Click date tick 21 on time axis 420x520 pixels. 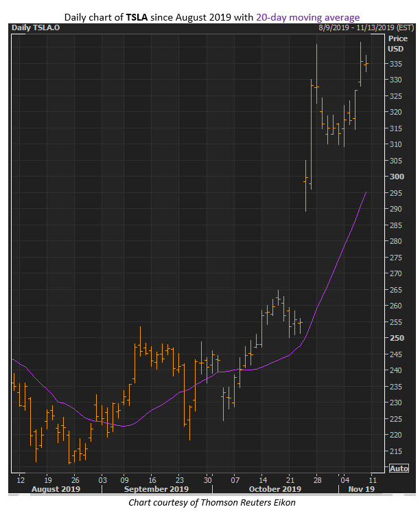click(290, 480)
